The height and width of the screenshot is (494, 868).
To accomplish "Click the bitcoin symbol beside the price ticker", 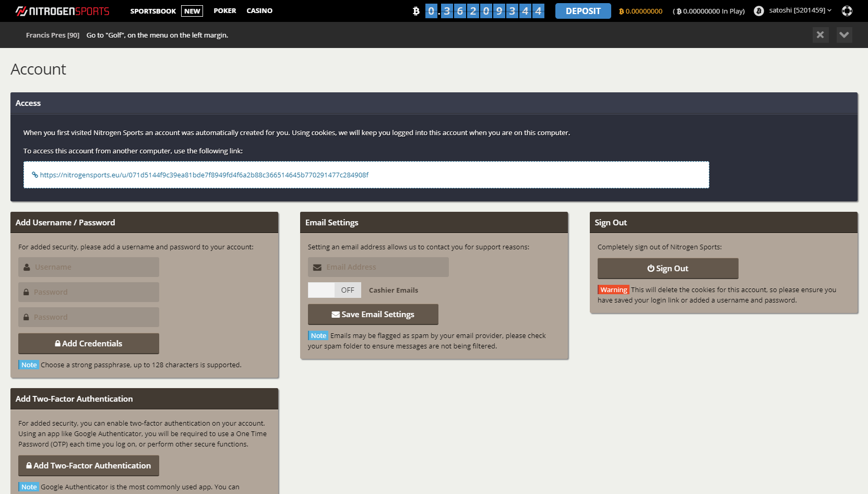I will coord(416,11).
